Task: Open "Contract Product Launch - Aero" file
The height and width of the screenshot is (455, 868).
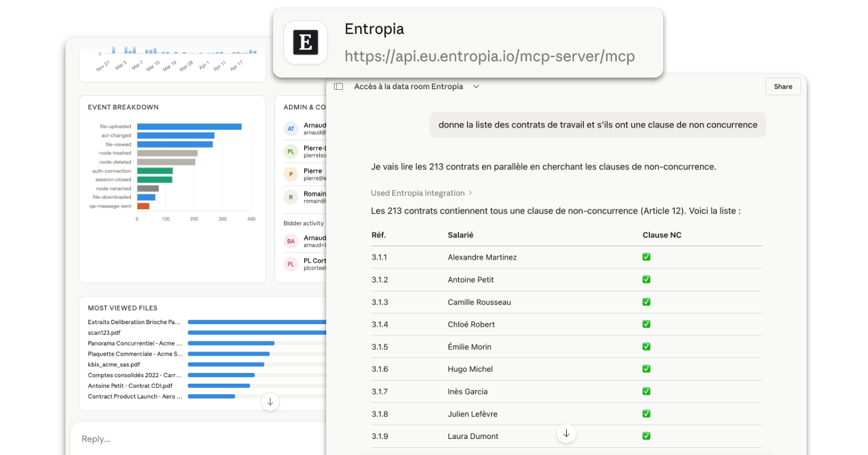Action: [135, 397]
